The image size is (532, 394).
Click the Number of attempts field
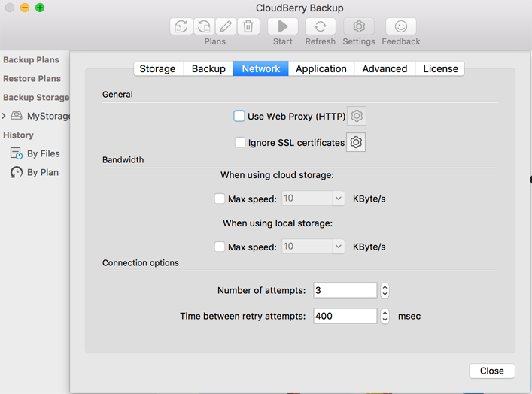coord(345,290)
